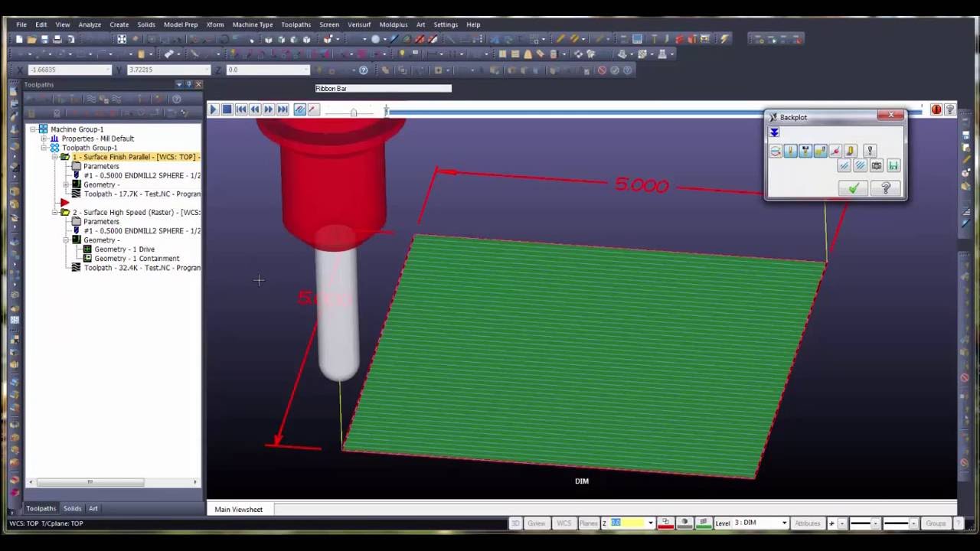This screenshot has height=551, width=980.
Task: Step forward one move in backplot
Action: (x=269, y=110)
